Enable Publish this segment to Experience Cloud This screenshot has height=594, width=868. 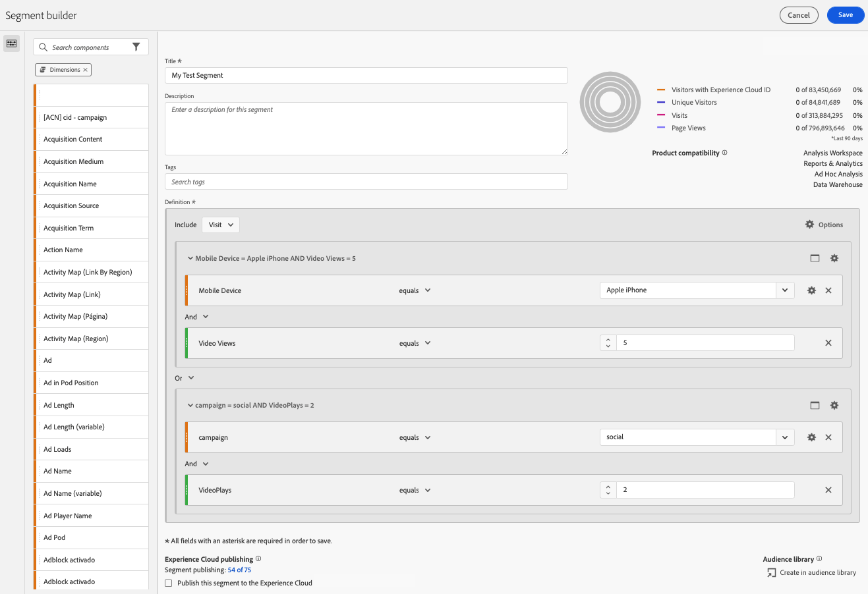tap(169, 583)
